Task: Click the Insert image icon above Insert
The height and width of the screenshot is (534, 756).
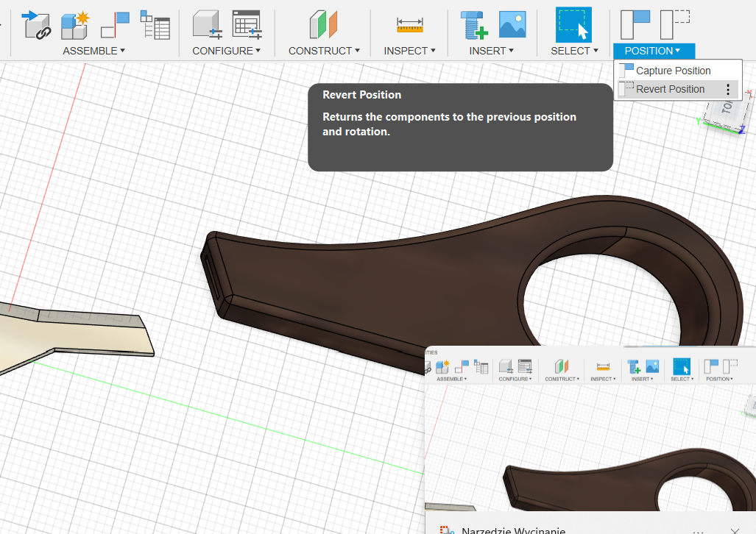Action: 512,24
